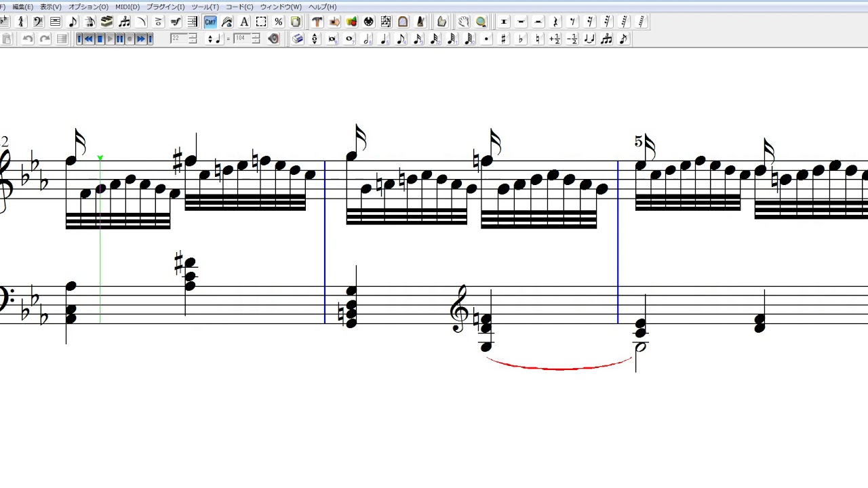Select the tuplet tool

tap(124, 22)
